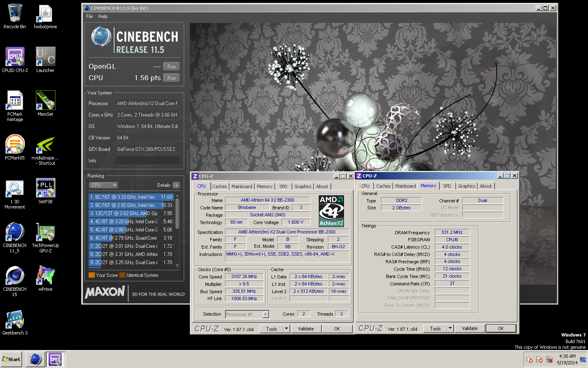Open the CINEBENCH 15 desktop icon
This screenshot has width=588, height=368.
click(15, 281)
